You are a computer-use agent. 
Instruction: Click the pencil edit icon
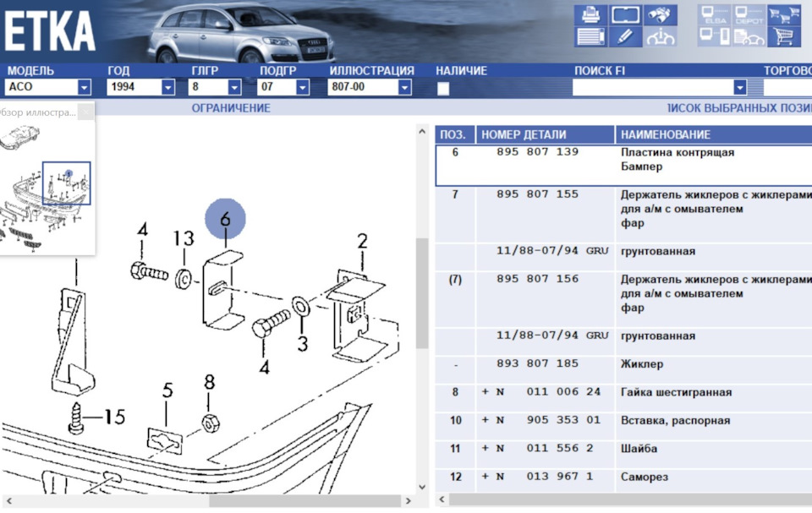tap(626, 36)
